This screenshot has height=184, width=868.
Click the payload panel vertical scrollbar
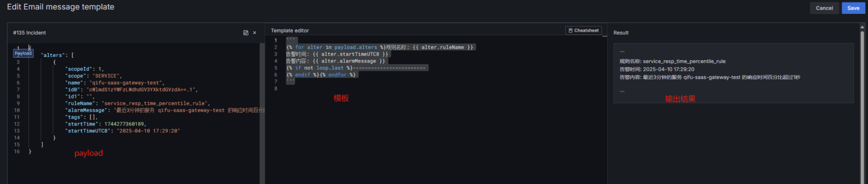262,114
